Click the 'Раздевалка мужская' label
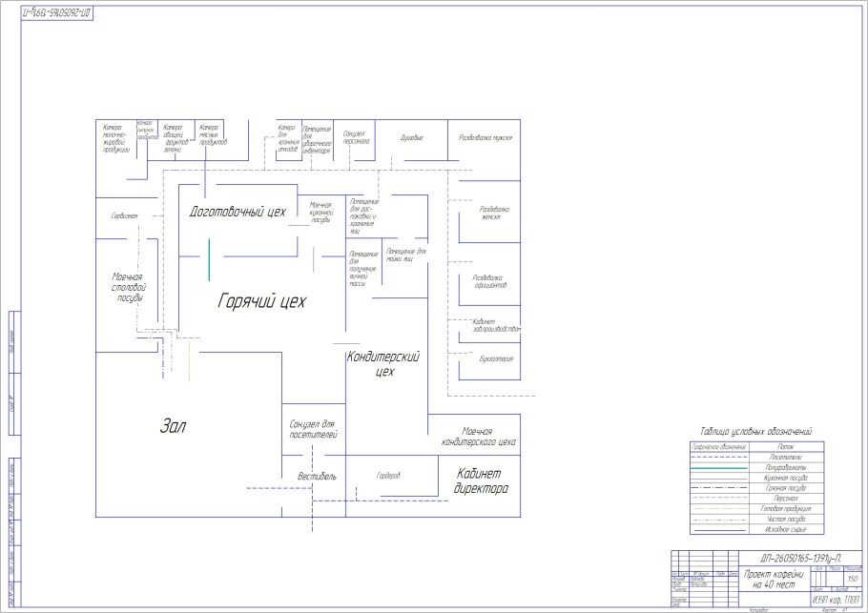Image resolution: width=868 pixels, height=613 pixels. pos(486,138)
